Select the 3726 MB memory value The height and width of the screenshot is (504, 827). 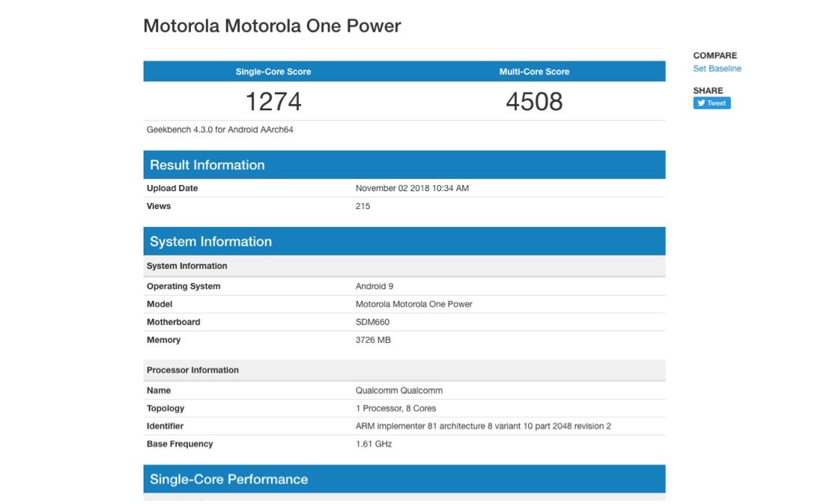(x=373, y=340)
